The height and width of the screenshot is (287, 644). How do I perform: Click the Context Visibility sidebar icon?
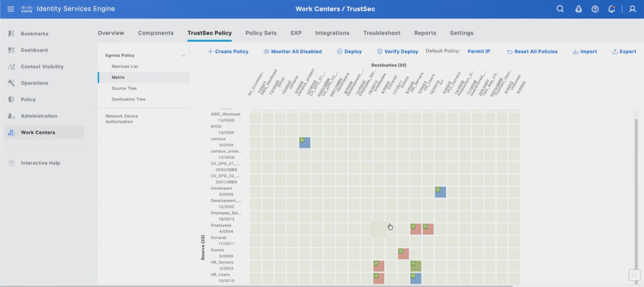11,66
